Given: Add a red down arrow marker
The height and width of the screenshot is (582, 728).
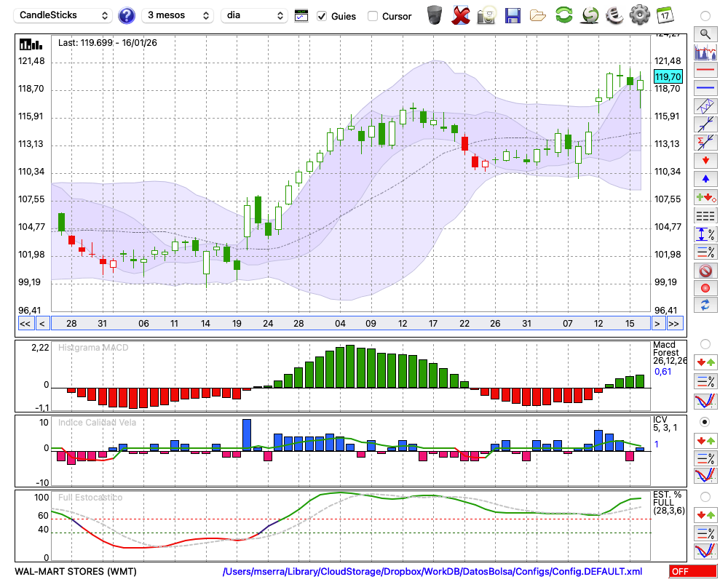Looking at the screenshot, I should pos(705,161).
